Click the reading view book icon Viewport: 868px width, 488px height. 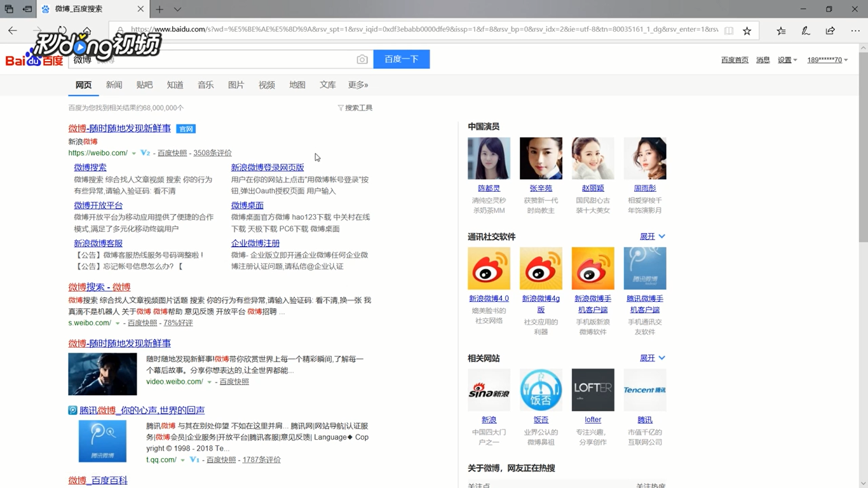point(729,30)
